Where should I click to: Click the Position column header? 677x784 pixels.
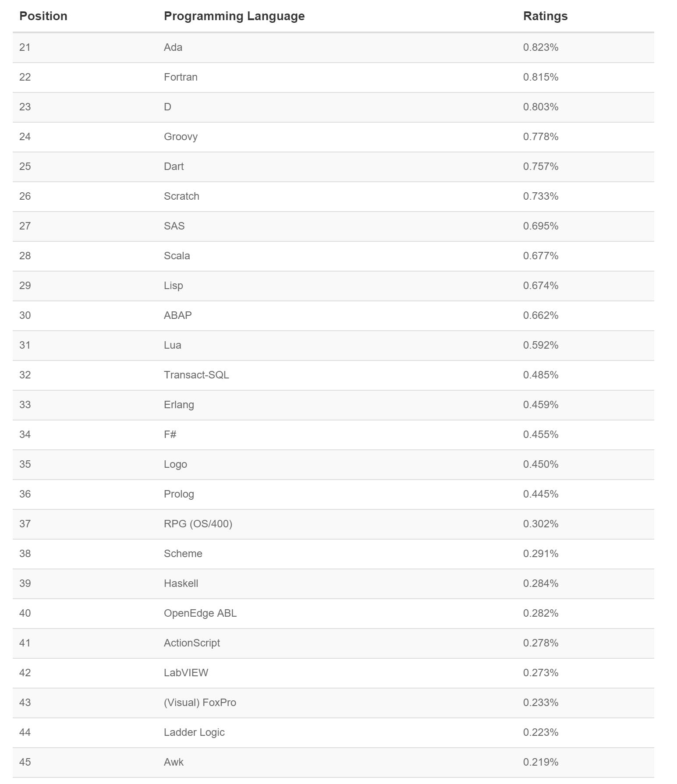coord(43,16)
